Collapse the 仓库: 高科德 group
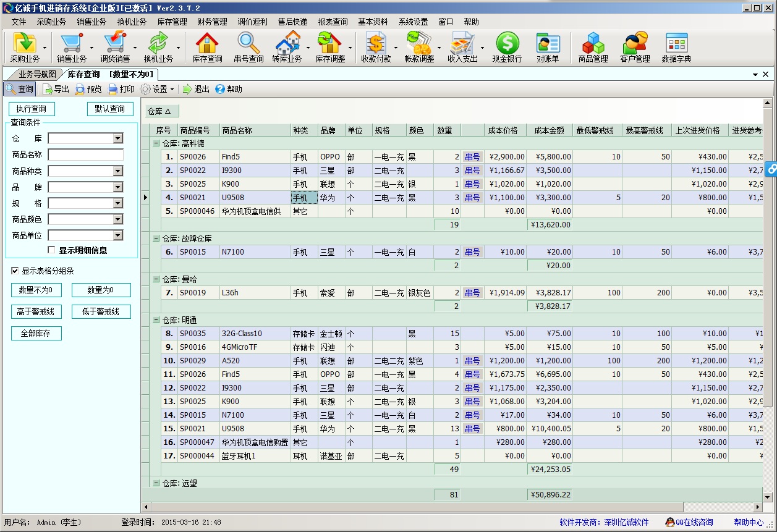This screenshot has width=777, height=532. pos(156,143)
